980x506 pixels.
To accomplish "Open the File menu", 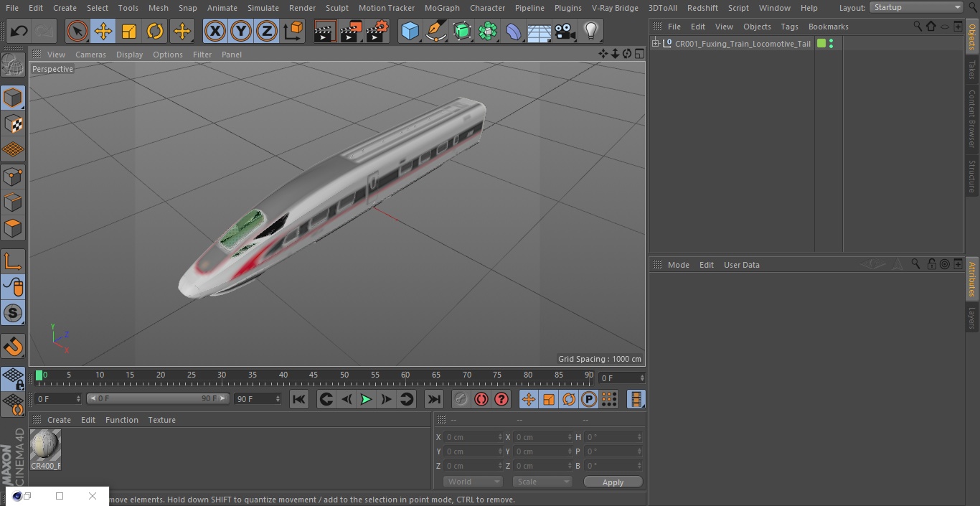I will coord(11,8).
